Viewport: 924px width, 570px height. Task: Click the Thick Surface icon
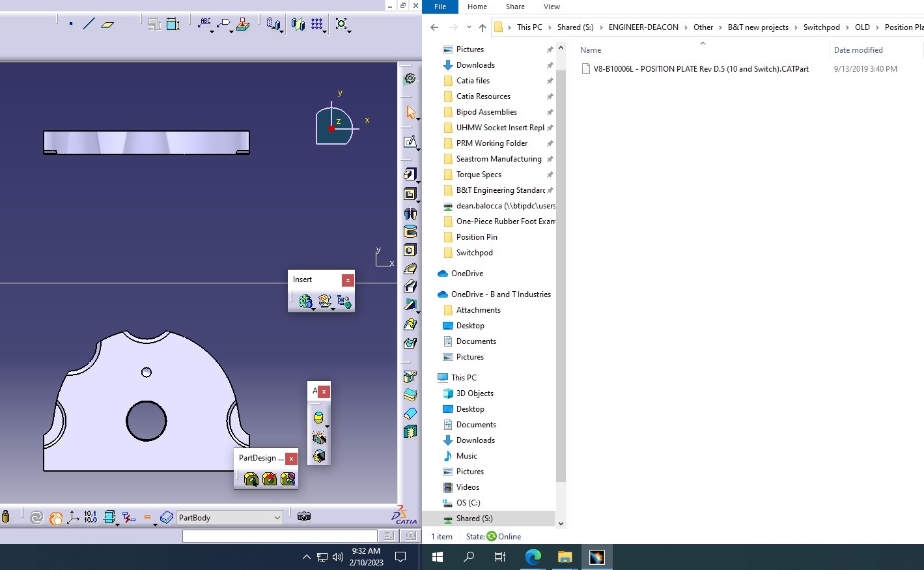point(410,395)
